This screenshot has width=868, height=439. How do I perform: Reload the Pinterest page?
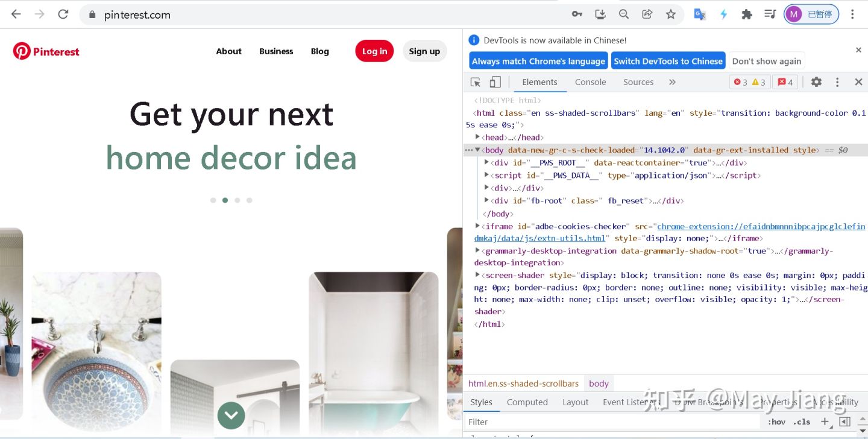[x=63, y=14]
